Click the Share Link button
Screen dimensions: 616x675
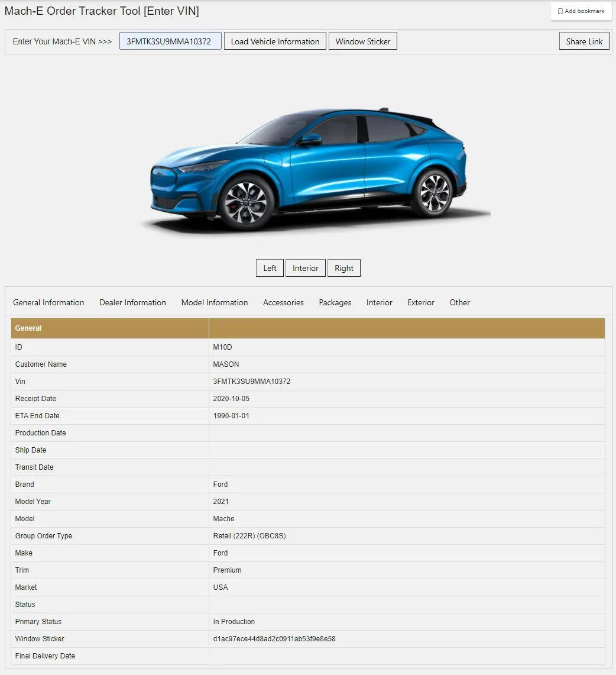click(584, 41)
